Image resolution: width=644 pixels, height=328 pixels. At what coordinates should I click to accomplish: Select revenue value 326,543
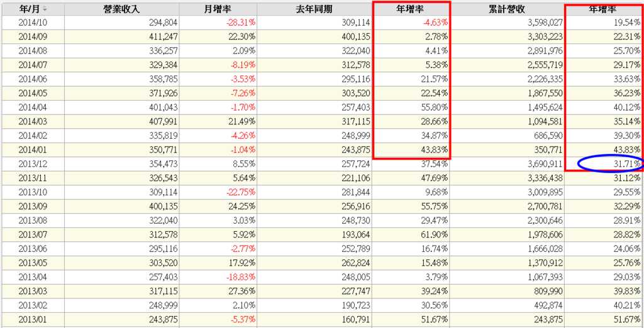164,178
